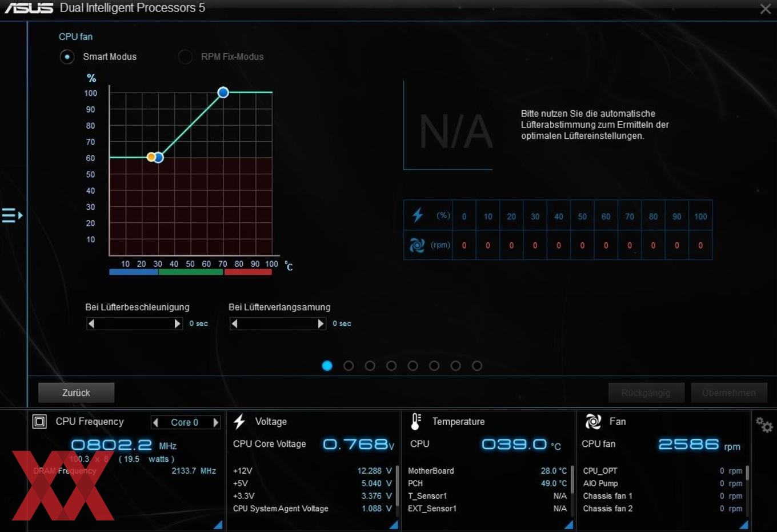
Task: Click the +5V voltage row
Action: (313, 483)
